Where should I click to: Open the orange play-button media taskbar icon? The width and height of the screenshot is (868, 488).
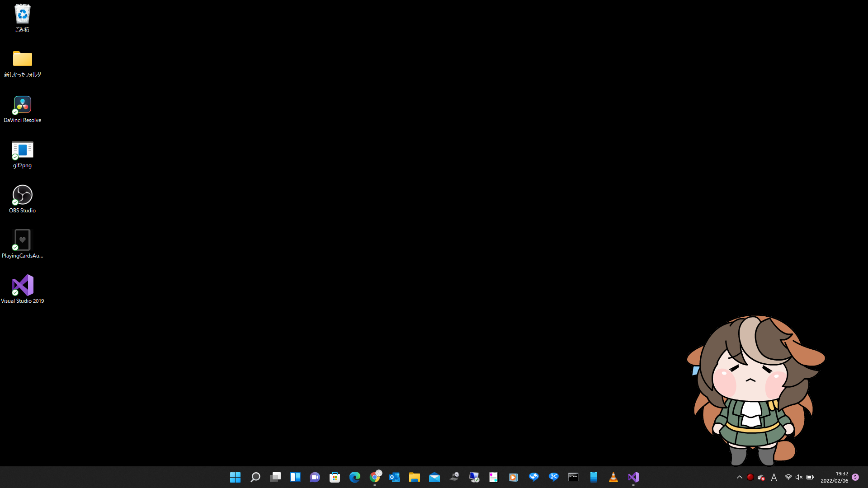[x=514, y=477]
